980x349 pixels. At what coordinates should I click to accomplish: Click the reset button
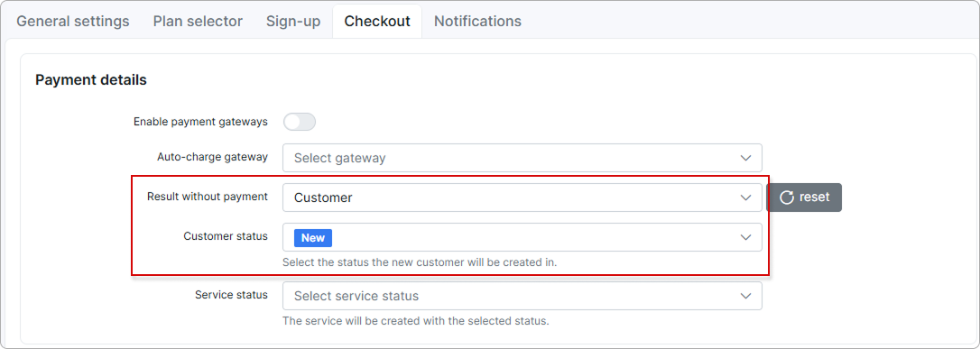[x=804, y=197]
